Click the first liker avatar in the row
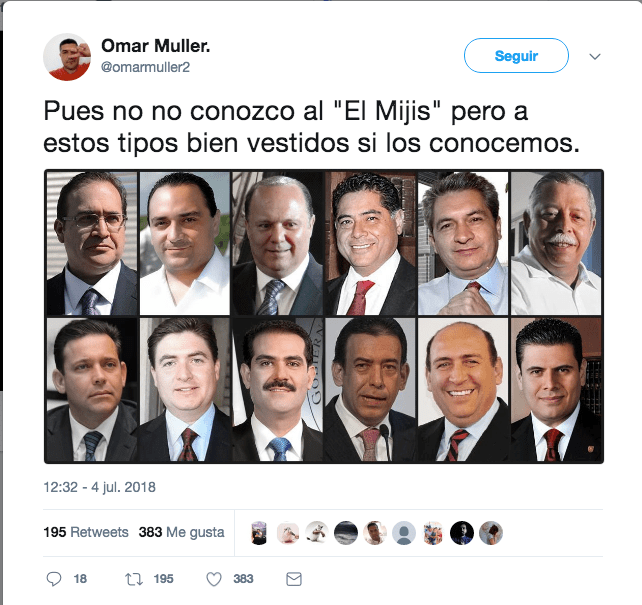The width and height of the screenshot is (642, 605). [259, 533]
